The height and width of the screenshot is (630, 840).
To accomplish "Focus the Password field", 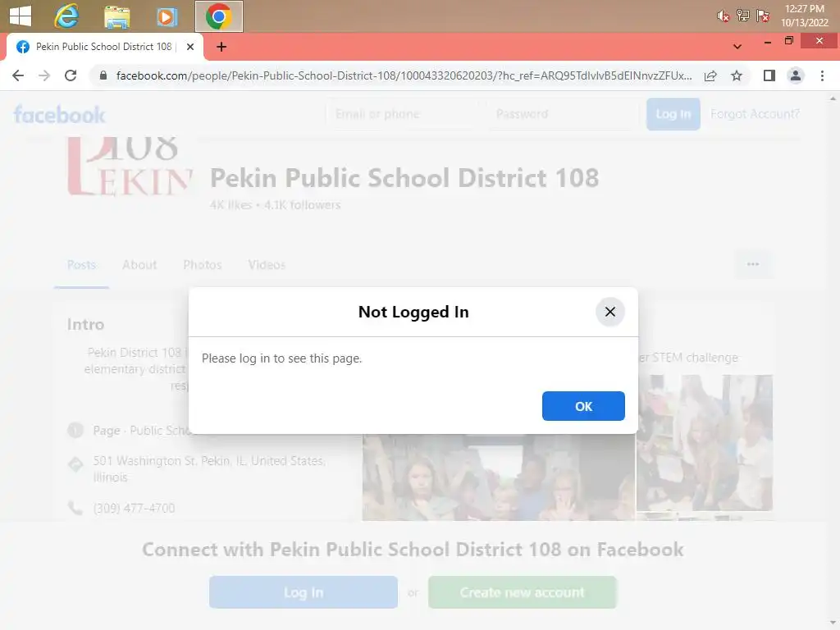I will 563,114.
